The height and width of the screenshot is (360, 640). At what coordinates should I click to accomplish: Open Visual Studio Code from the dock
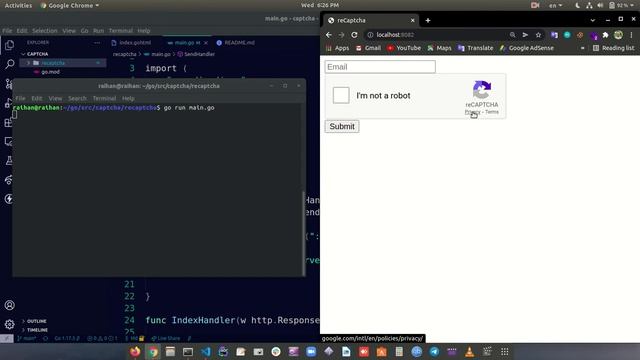coord(206,351)
